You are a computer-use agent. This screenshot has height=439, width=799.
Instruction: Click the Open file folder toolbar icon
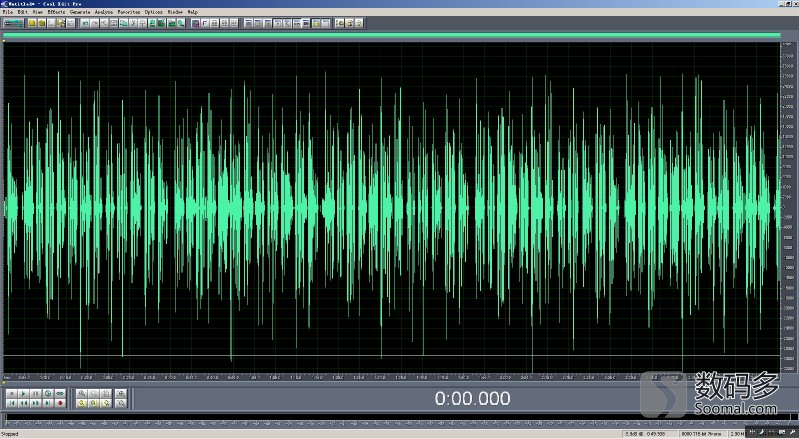42,23
